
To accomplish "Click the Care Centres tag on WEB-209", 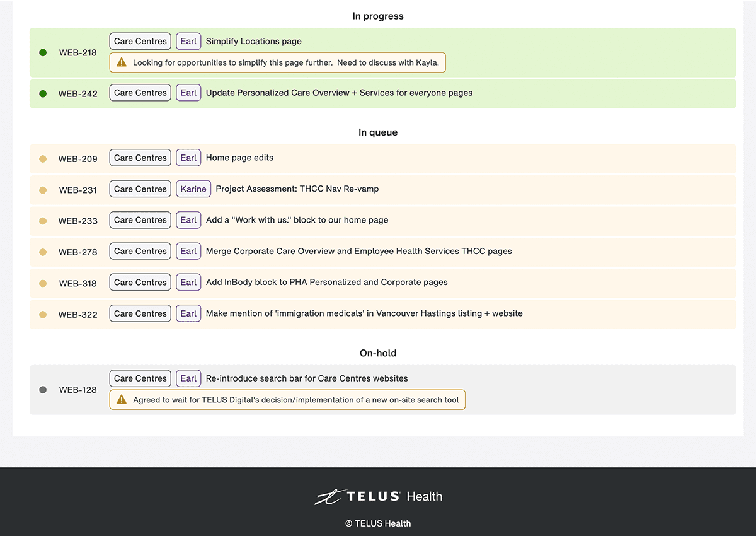I will click(140, 158).
